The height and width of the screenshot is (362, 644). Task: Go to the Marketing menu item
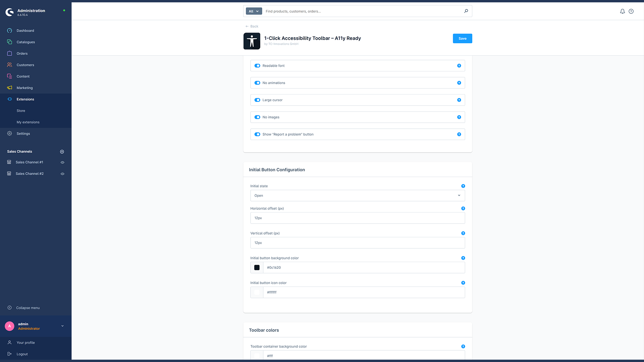point(25,88)
